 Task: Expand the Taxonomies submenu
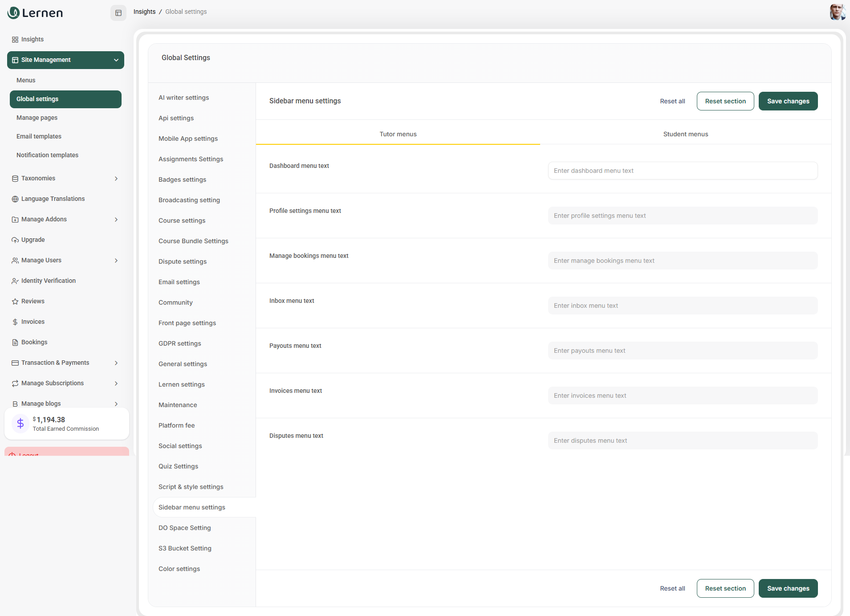click(x=116, y=179)
